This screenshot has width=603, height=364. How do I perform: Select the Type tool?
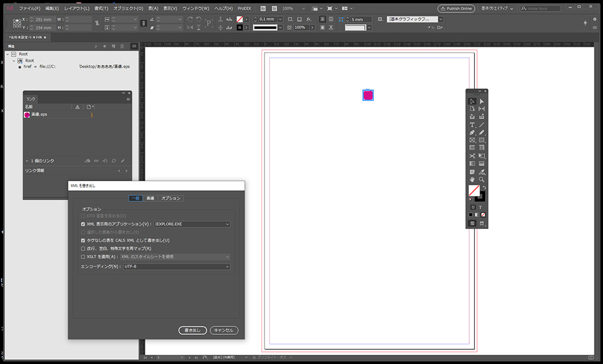(x=472, y=125)
